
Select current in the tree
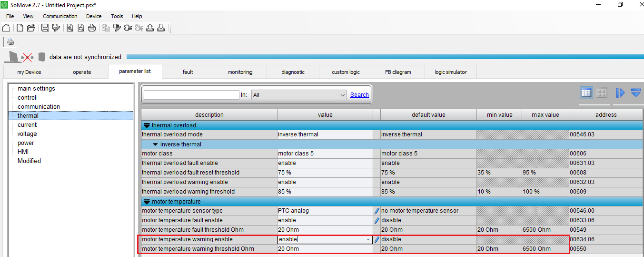27,124
